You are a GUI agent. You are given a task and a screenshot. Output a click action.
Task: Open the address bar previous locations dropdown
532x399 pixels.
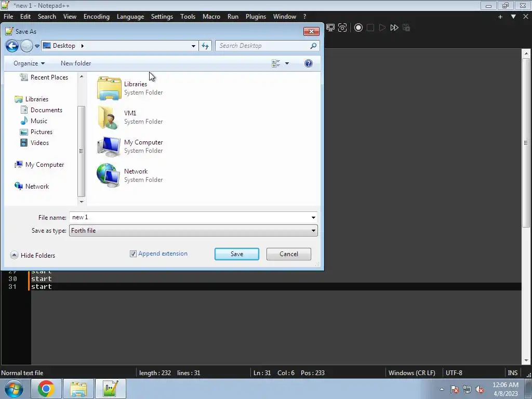(193, 46)
